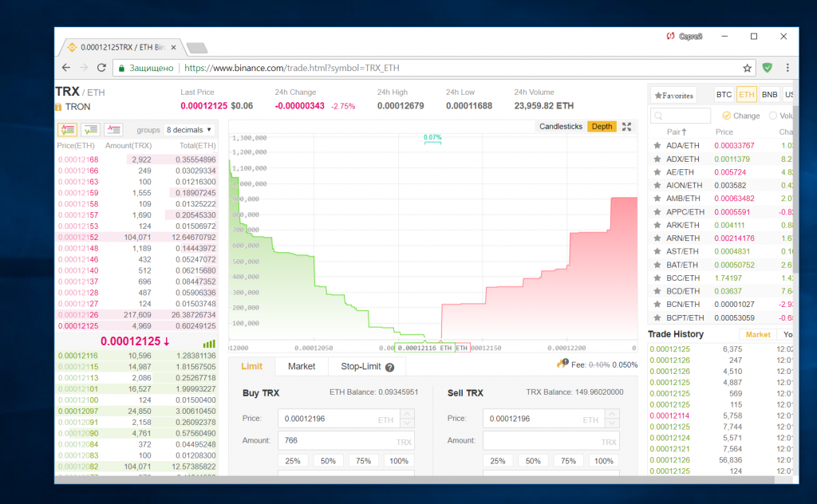Viewport: 817px width, 504px height.
Task: Set buy amount to 50%
Action: (x=328, y=461)
